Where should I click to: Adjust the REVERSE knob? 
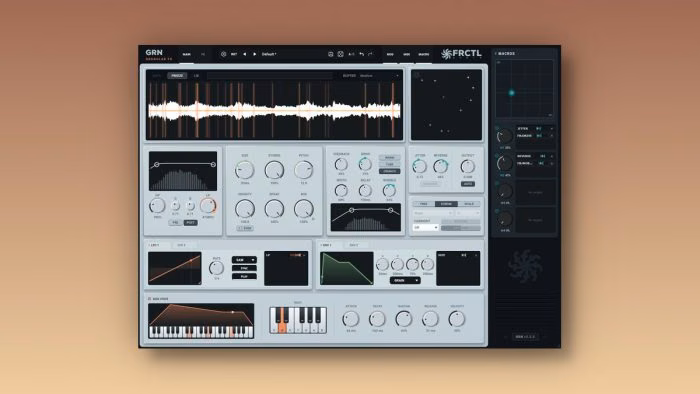[x=441, y=166]
